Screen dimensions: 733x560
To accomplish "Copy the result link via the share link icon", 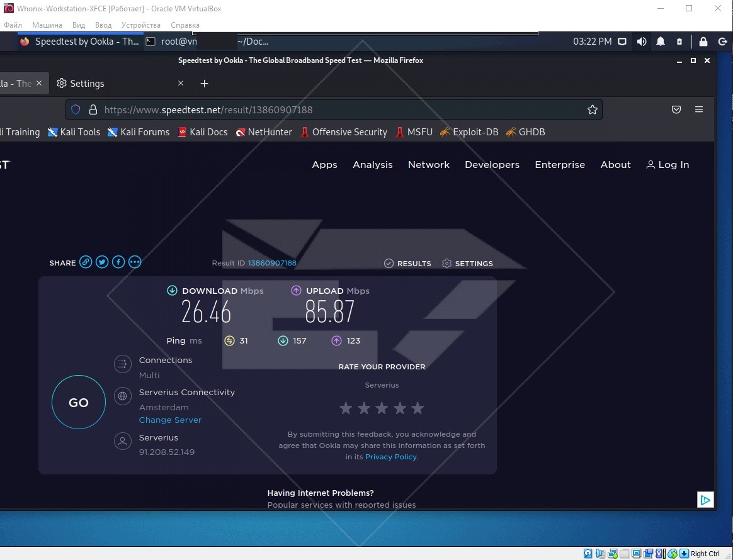I will [86, 262].
